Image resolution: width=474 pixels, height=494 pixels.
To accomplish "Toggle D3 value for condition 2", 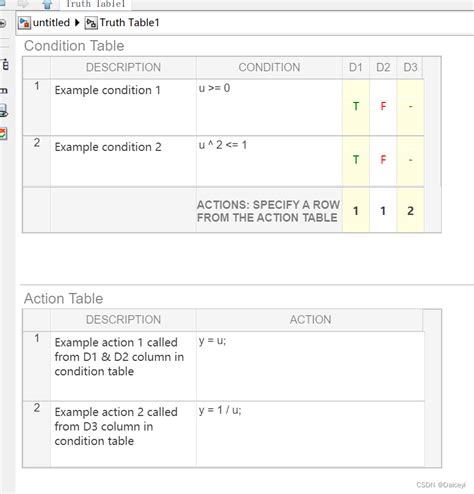I will pyautogui.click(x=410, y=161).
